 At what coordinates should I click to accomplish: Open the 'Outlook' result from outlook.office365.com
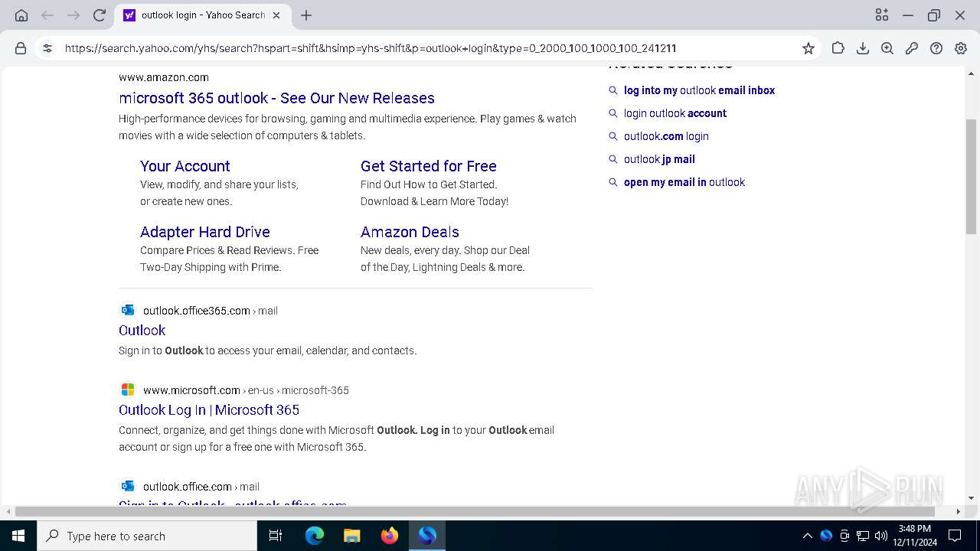142,331
